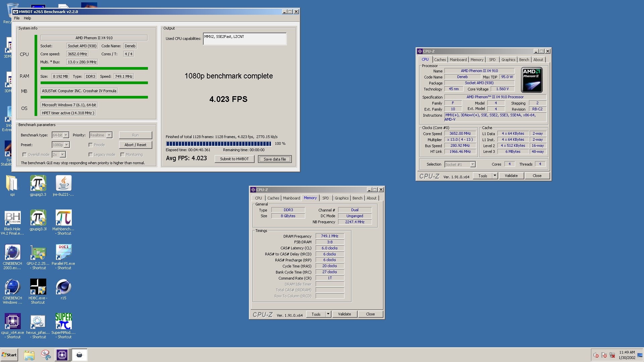Click Submit to HWBOT button
The image size is (644, 362).
coord(234,159)
